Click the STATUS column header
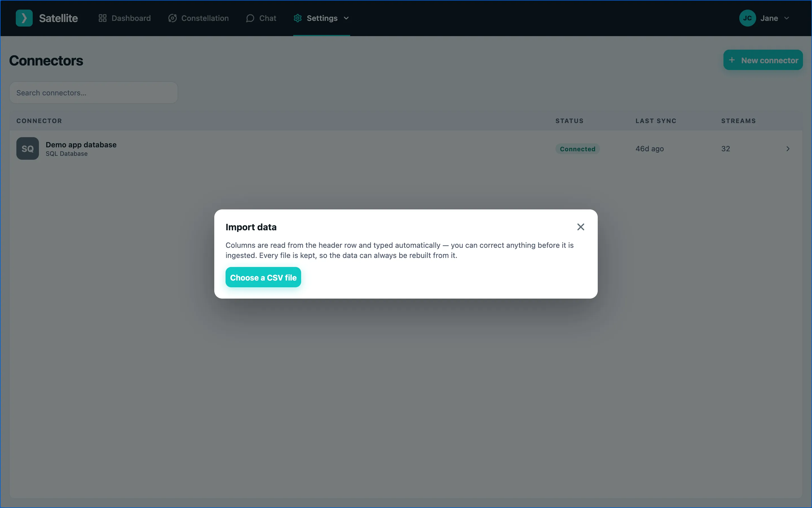The image size is (812, 508). (x=570, y=121)
